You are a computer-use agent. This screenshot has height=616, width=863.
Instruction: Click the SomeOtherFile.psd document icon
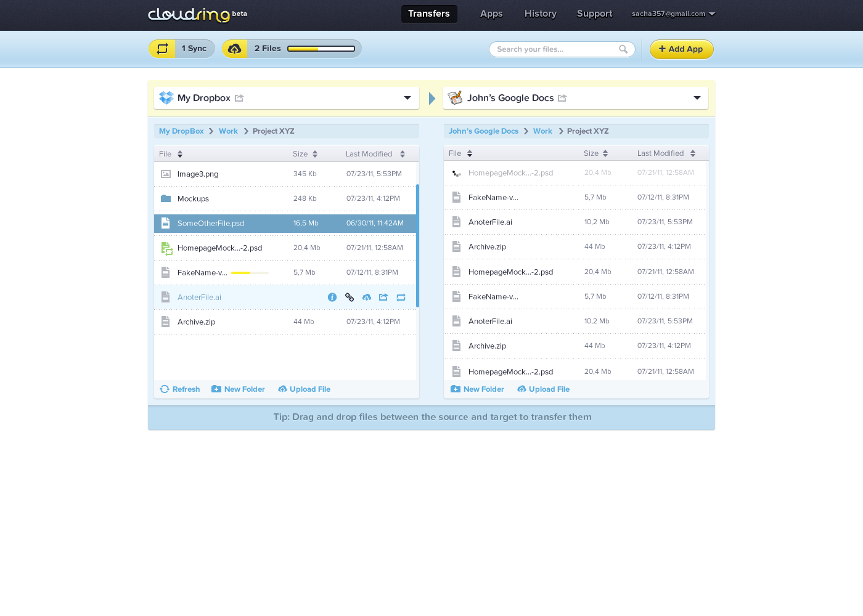[165, 223]
